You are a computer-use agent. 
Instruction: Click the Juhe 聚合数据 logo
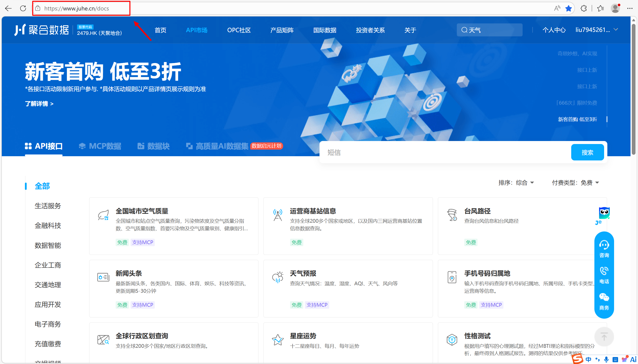42,30
